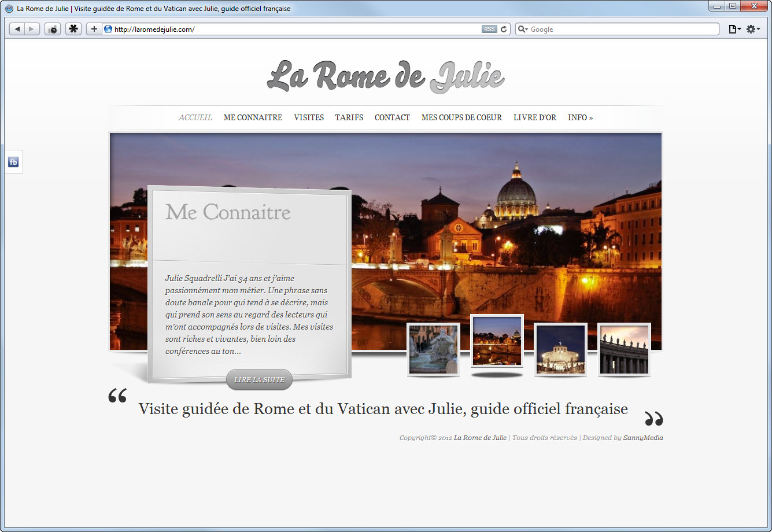Screen dimensions: 772x532
Task: Open MES COUPS DE COEUR page
Action: point(461,117)
